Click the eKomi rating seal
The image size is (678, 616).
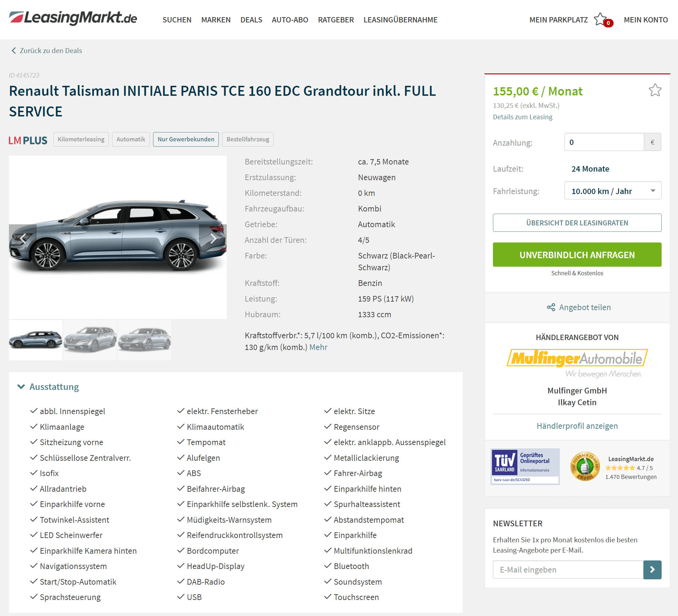tap(585, 466)
